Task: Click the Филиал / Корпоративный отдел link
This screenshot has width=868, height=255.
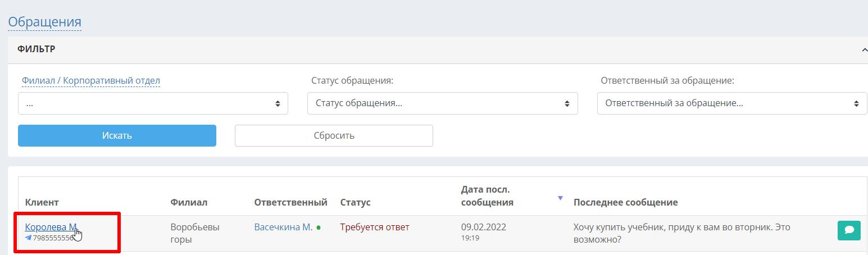Action: [91, 81]
